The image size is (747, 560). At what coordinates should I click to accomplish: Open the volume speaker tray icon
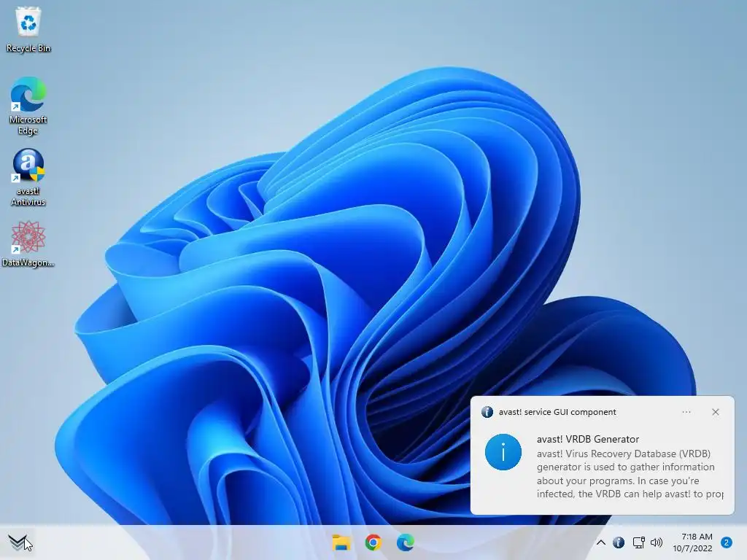pyautogui.click(x=657, y=542)
